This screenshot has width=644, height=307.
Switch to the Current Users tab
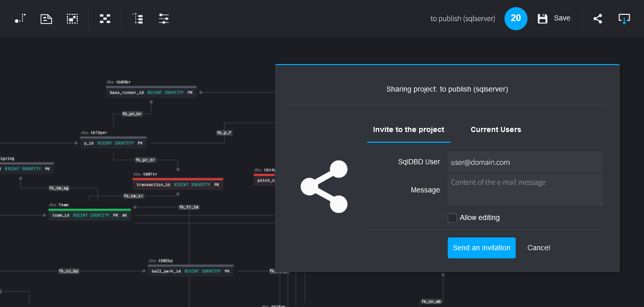[x=496, y=129]
